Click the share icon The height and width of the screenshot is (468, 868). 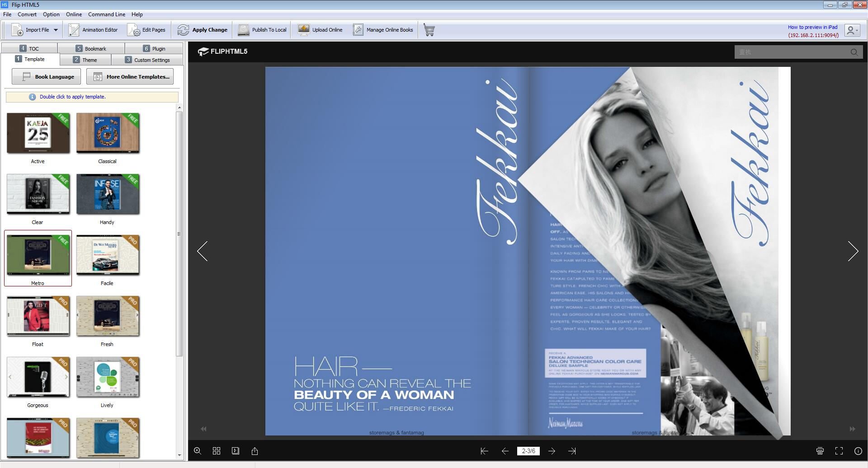[x=255, y=451]
